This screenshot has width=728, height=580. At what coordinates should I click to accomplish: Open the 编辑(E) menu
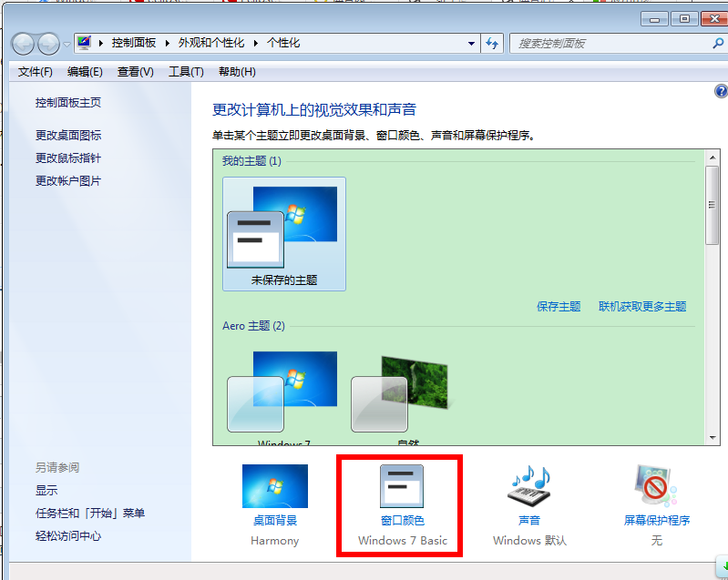point(85,72)
